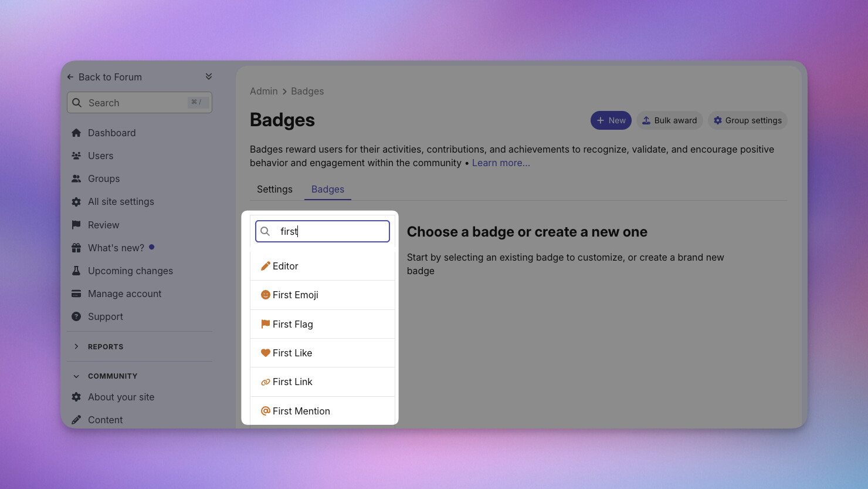Select the First Emoji badge
The height and width of the screenshot is (489, 868).
click(323, 295)
